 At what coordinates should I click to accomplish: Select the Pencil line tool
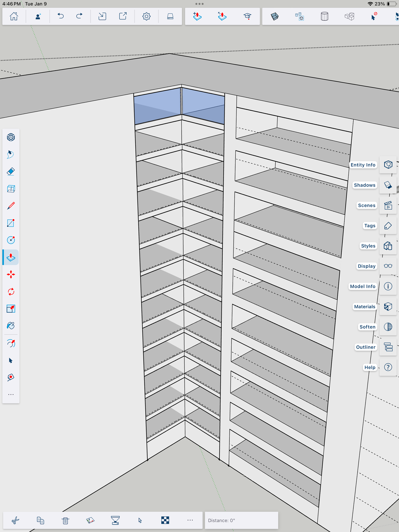(11, 206)
